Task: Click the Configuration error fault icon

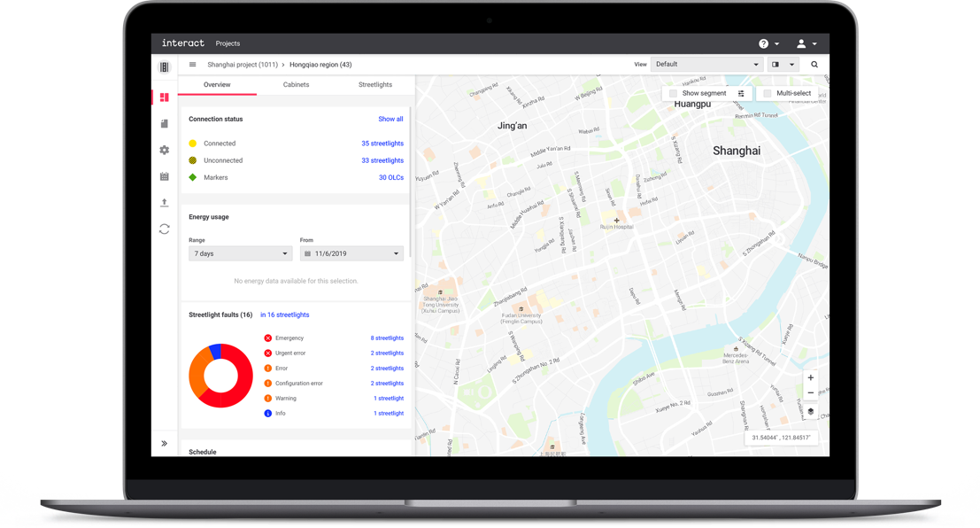Action: pos(268,383)
